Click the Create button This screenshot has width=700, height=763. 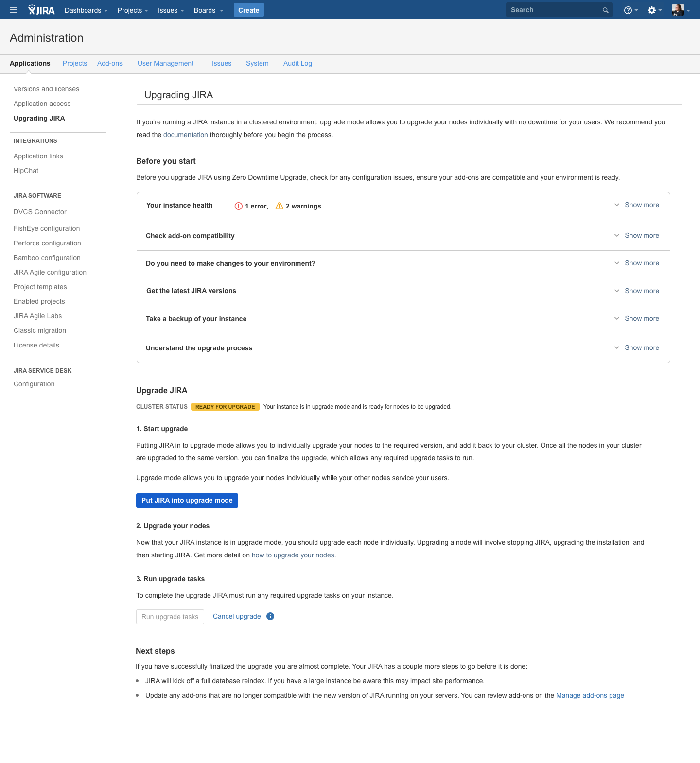pyautogui.click(x=249, y=10)
